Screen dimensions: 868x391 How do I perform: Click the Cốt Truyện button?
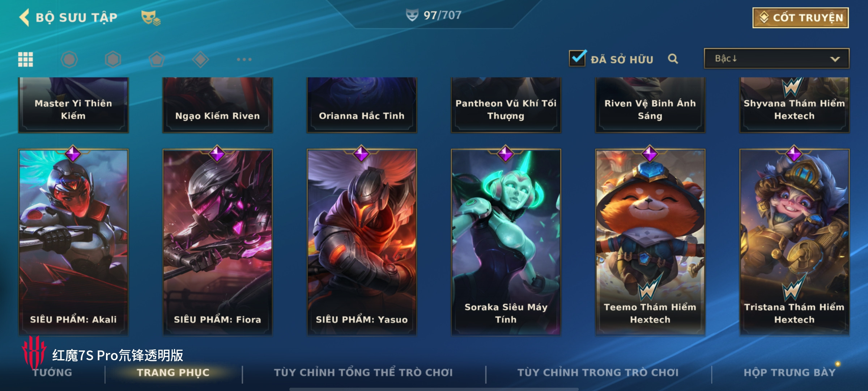pos(800,18)
